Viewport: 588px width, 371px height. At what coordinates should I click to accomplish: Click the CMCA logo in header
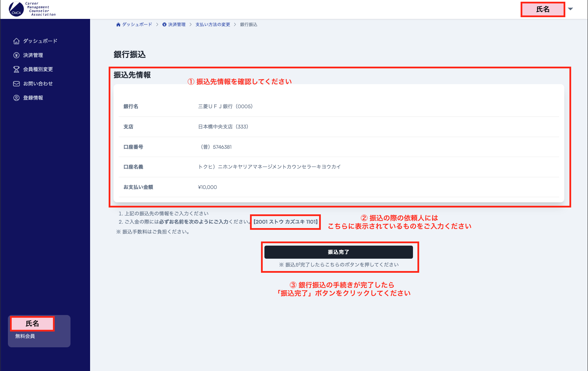(x=32, y=9)
